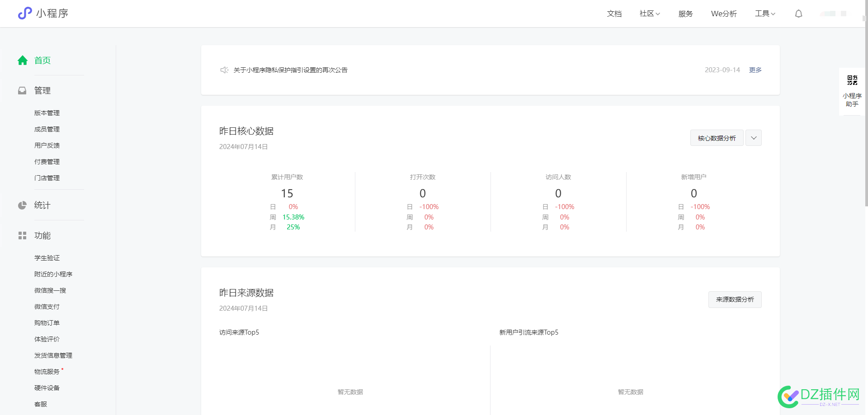Image resolution: width=868 pixels, height=415 pixels.
Task: Click the 访问人数 label
Action: pyautogui.click(x=558, y=177)
